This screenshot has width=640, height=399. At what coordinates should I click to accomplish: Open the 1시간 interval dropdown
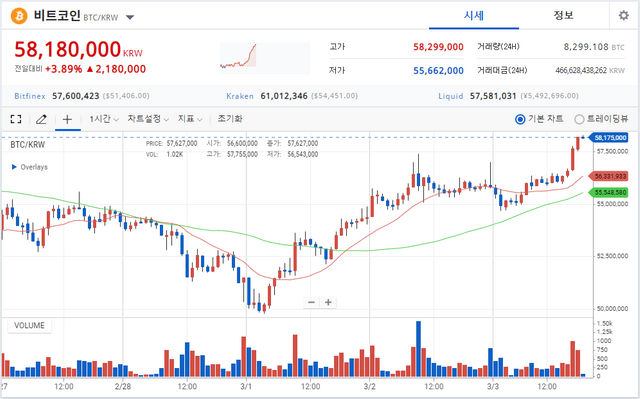click(x=104, y=119)
